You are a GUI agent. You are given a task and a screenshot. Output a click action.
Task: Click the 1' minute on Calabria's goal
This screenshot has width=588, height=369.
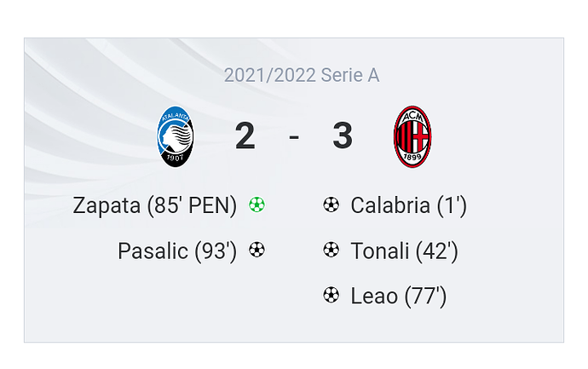452,205
